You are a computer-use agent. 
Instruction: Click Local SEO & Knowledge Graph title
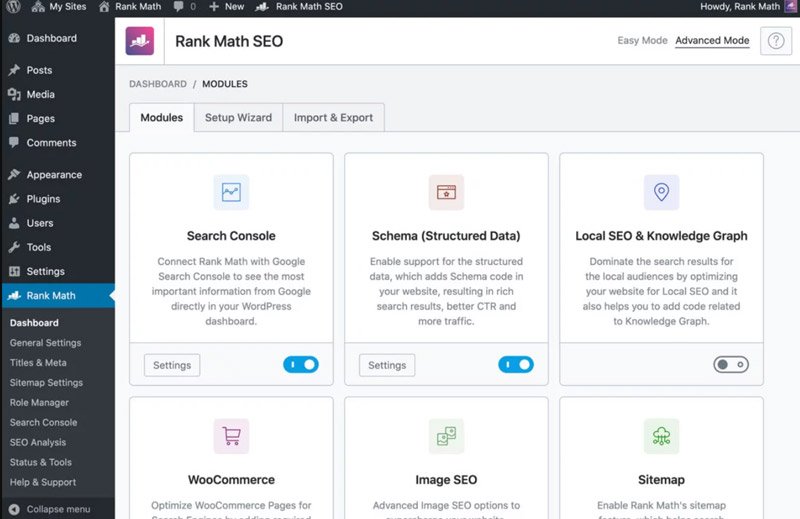click(x=661, y=236)
